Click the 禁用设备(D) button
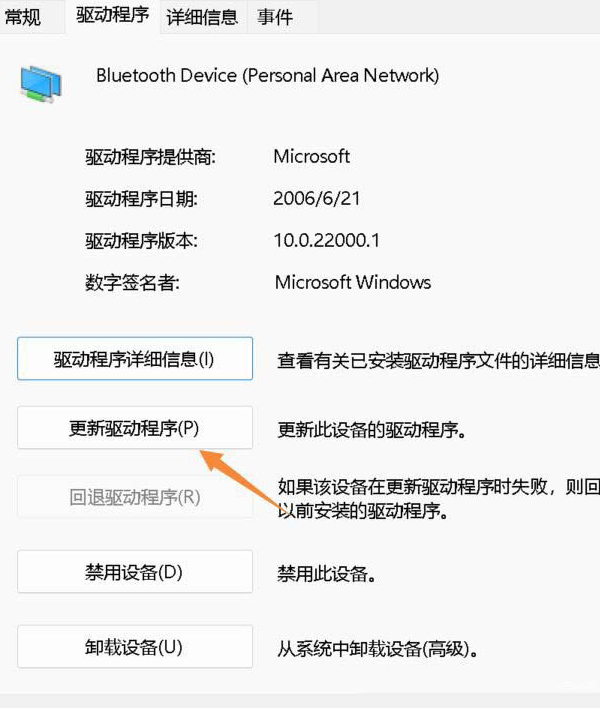Viewport: 600px width, 708px height. (x=135, y=573)
